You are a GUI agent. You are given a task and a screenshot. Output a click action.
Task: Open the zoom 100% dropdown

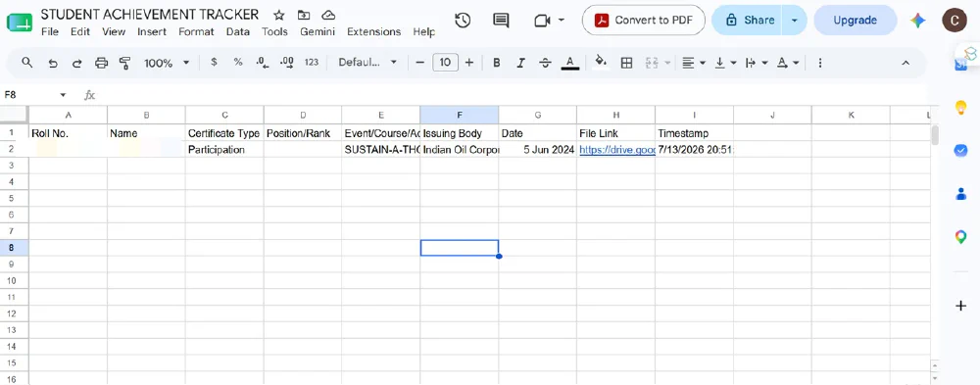click(167, 63)
